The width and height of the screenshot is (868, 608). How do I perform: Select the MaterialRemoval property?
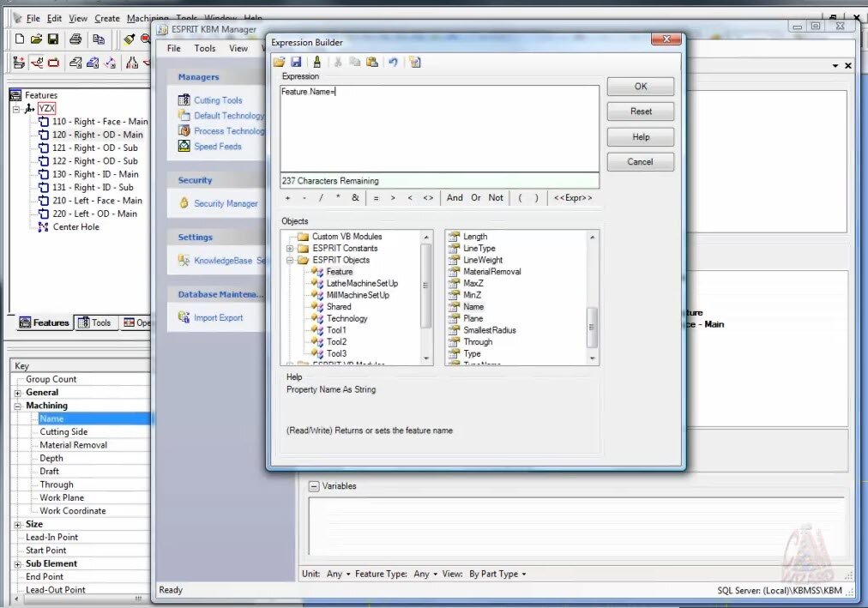(491, 272)
